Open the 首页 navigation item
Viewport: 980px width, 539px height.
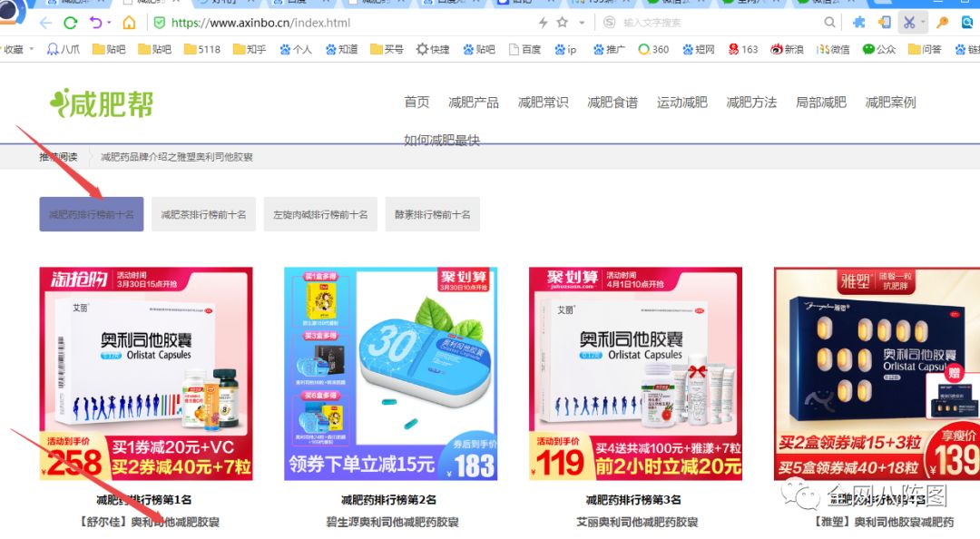pos(416,103)
